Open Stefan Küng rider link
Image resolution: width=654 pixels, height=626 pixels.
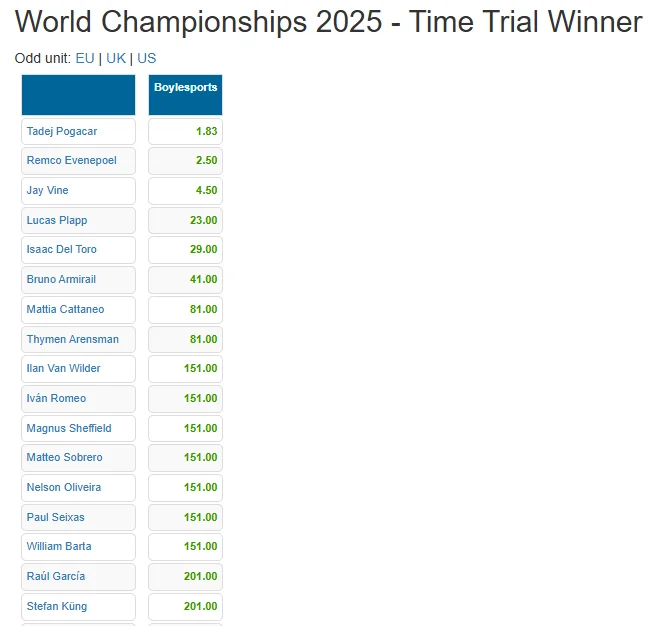[x=57, y=606]
